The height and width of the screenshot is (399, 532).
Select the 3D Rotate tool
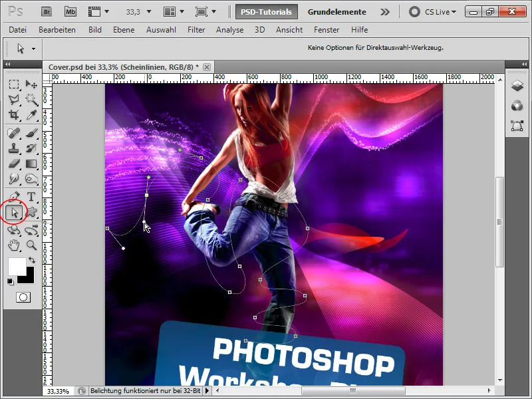[x=14, y=230]
